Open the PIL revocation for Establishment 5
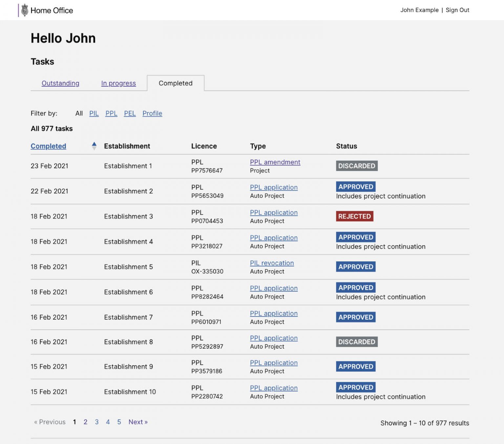 (272, 263)
